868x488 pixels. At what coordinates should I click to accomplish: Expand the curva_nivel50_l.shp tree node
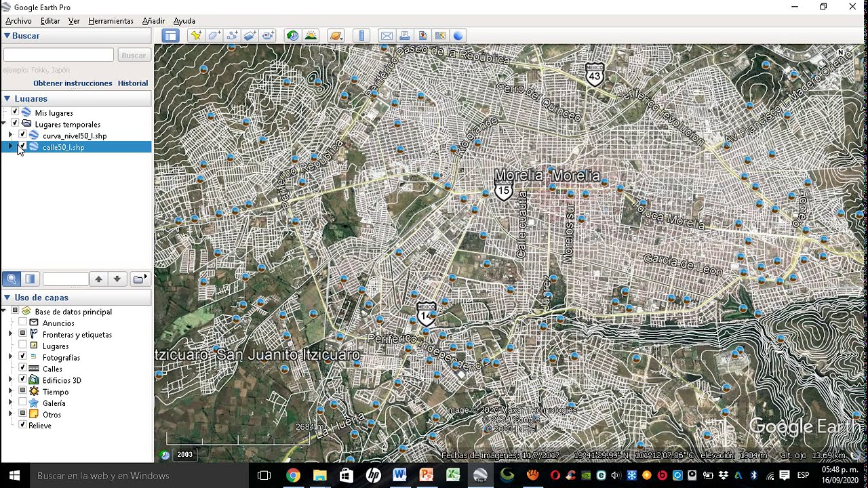tap(10, 136)
